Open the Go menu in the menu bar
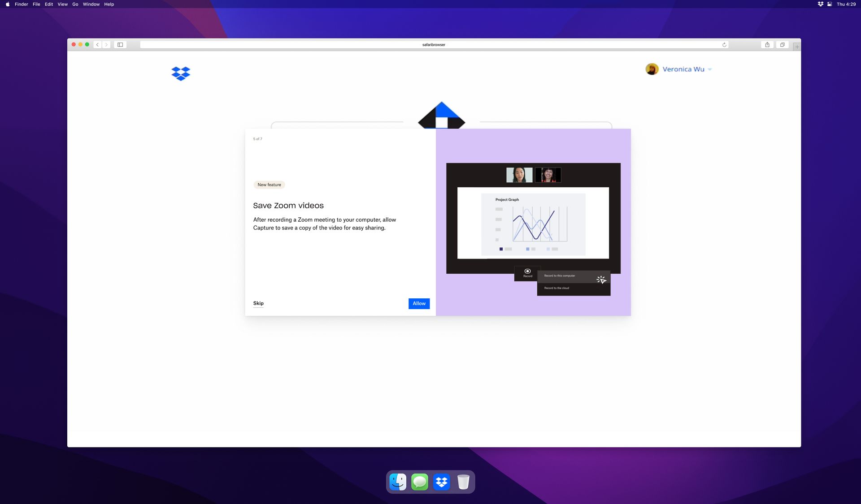This screenshot has height=504, width=861. click(75, 4)
